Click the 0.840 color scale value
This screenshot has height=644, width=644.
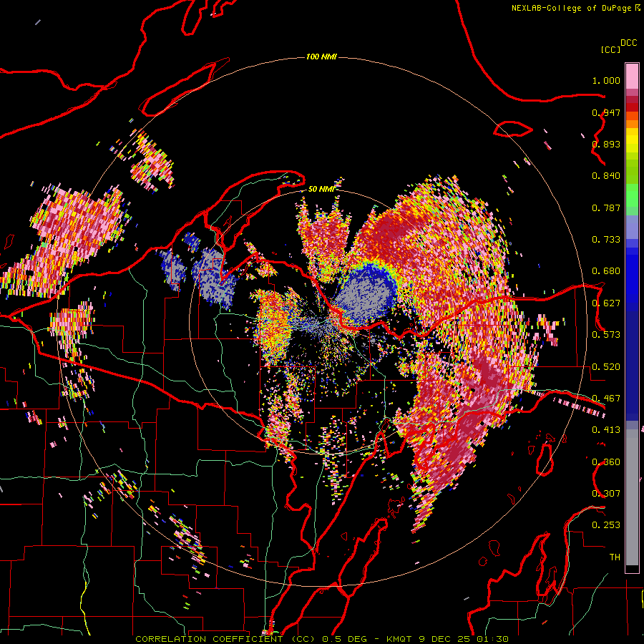[x=606, y=176]
